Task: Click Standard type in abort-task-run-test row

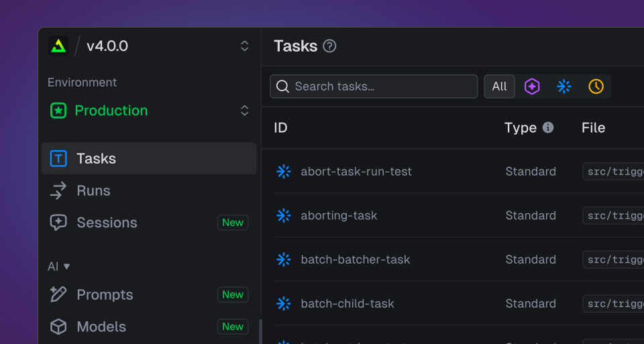Action: (531, 171)
